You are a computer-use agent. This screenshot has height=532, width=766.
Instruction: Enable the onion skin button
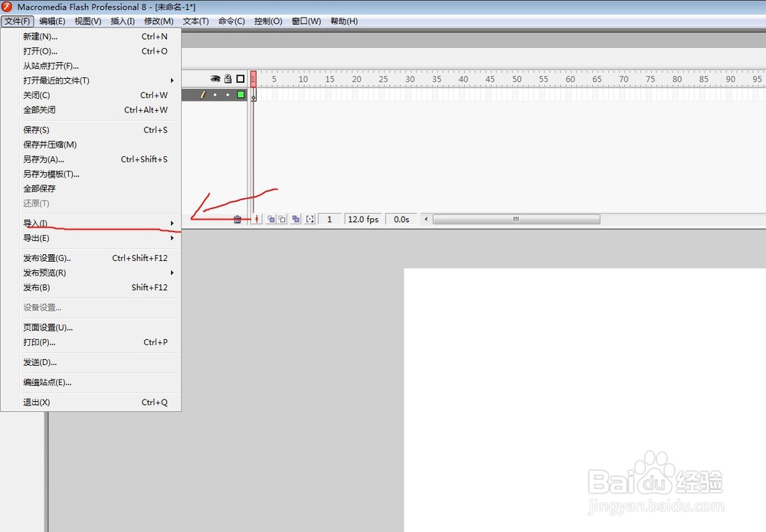tap(271, 219)
